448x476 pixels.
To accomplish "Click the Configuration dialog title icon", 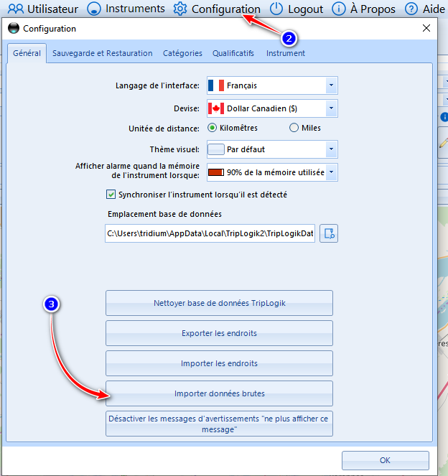I will point(14,28).
